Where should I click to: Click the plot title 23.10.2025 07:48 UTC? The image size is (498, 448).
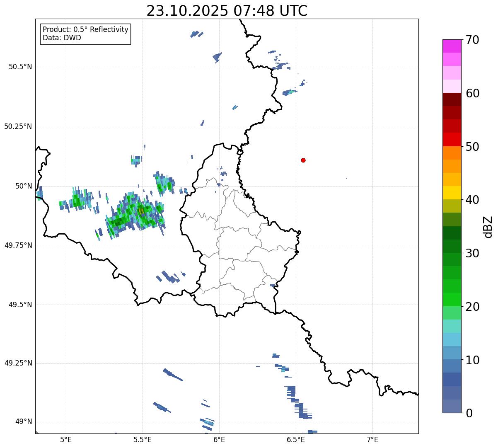pyautogui.click(x=227, y=11)
